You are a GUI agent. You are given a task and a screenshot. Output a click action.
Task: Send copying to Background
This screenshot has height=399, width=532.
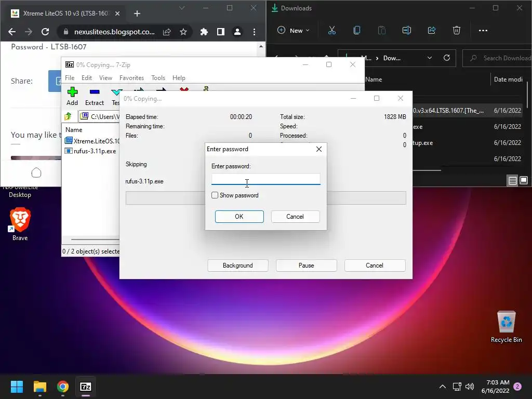pos(238,265)
